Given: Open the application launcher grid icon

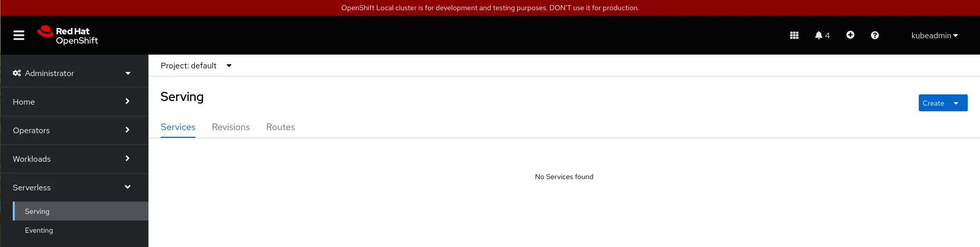Looking at the screenshot, I should tap(794, 35).
